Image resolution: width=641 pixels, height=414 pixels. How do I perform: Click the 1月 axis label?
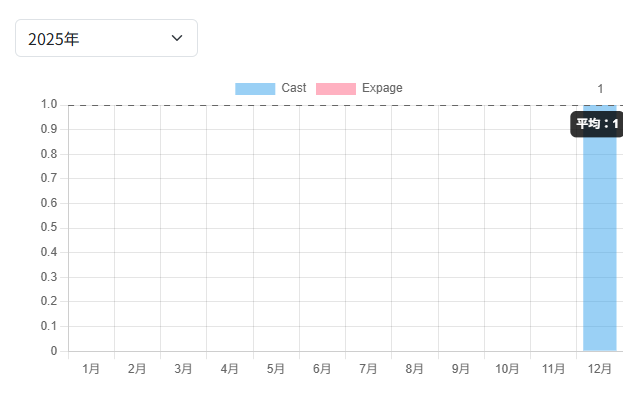[x=91, y=369]
